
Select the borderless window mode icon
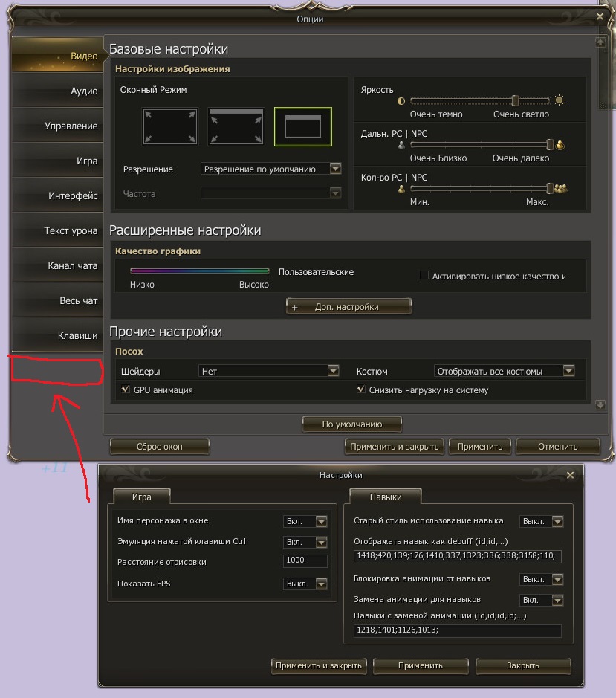[x=236, y=126]
